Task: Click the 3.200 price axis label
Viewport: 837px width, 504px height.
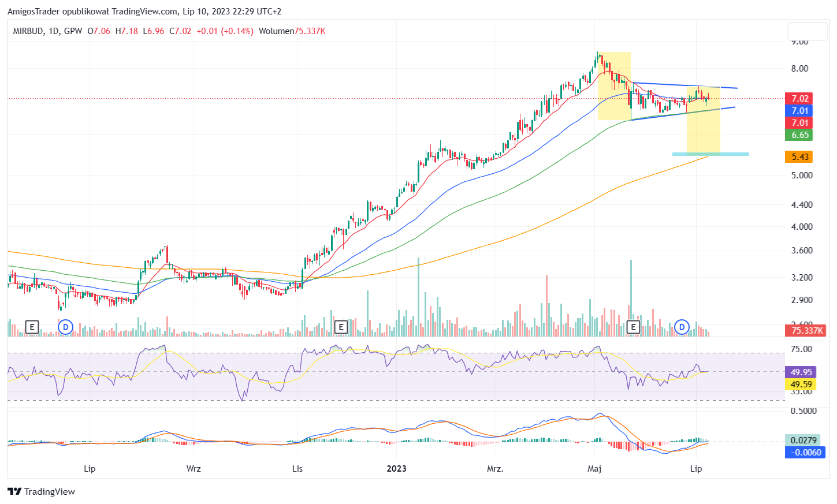Action: [802, 278]
